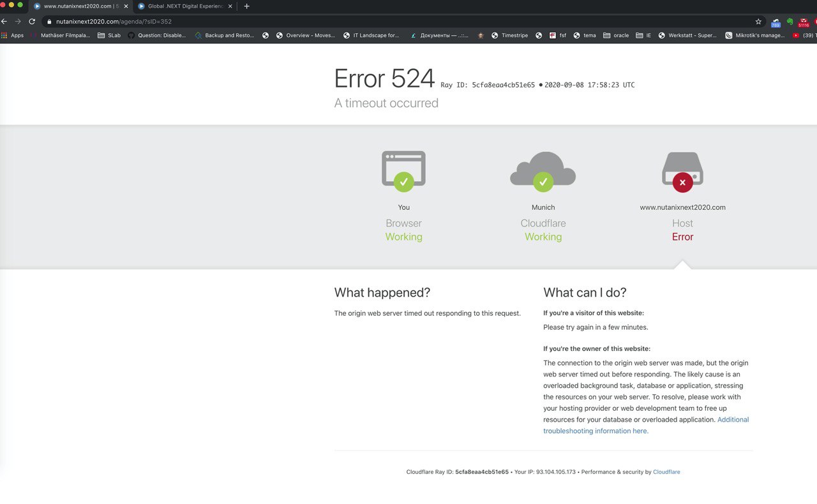Image resolution: width=817 pixels, height=504 pixels.
Task: Open the fsf bookmark
Action: tap(558, 35)
